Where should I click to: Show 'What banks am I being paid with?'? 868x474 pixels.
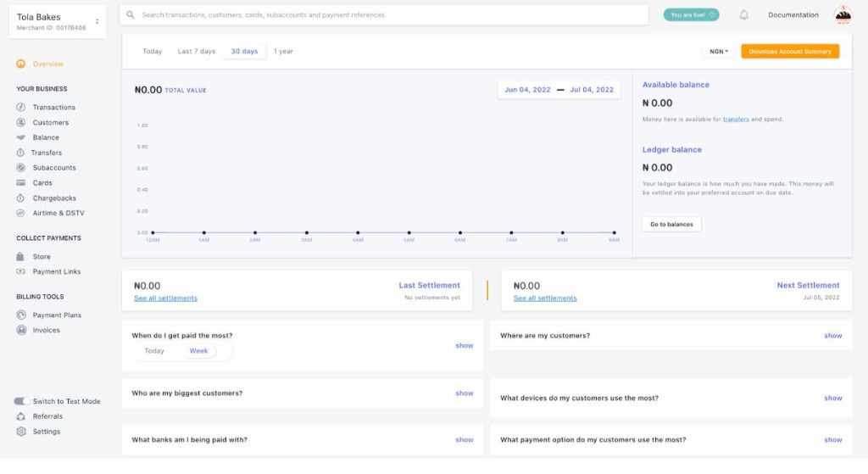(x=464, y=440)
